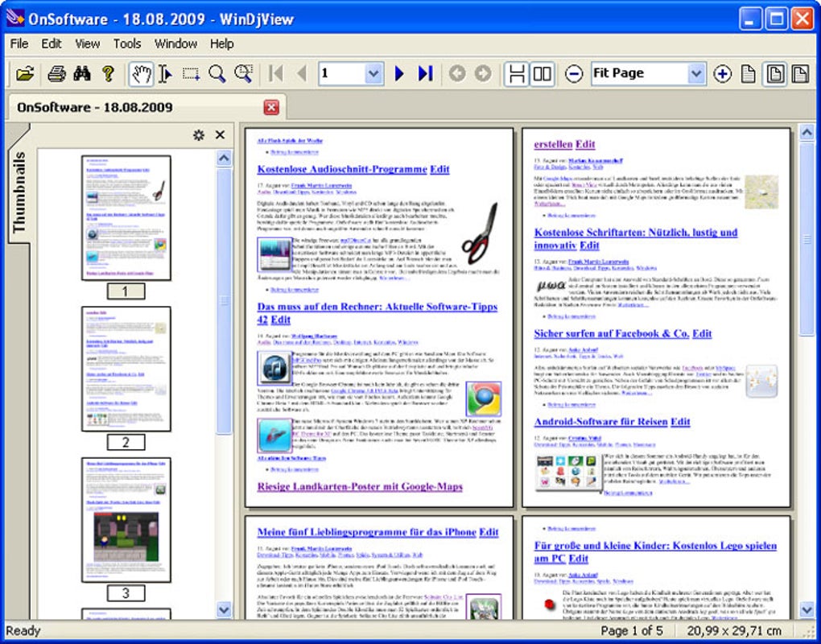
Task: Choose the Magnifying Glass tool
Action: coord(217,74)
